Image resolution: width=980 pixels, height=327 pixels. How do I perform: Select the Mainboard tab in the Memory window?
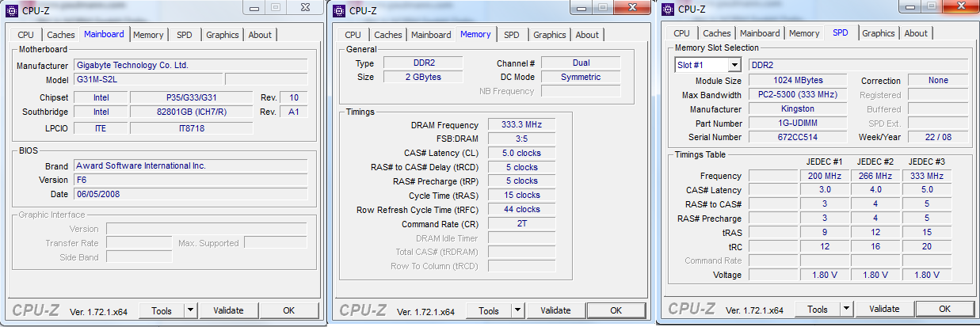pos(431,35)
